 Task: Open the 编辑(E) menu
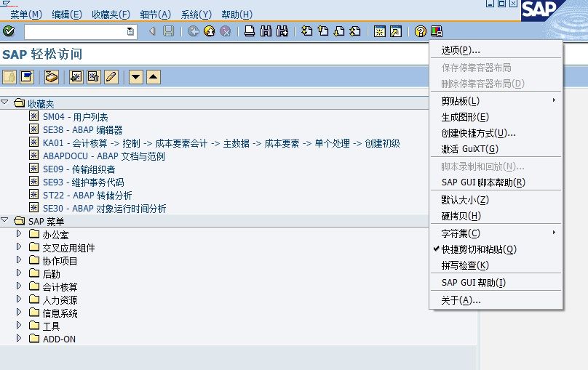(67, 15)
